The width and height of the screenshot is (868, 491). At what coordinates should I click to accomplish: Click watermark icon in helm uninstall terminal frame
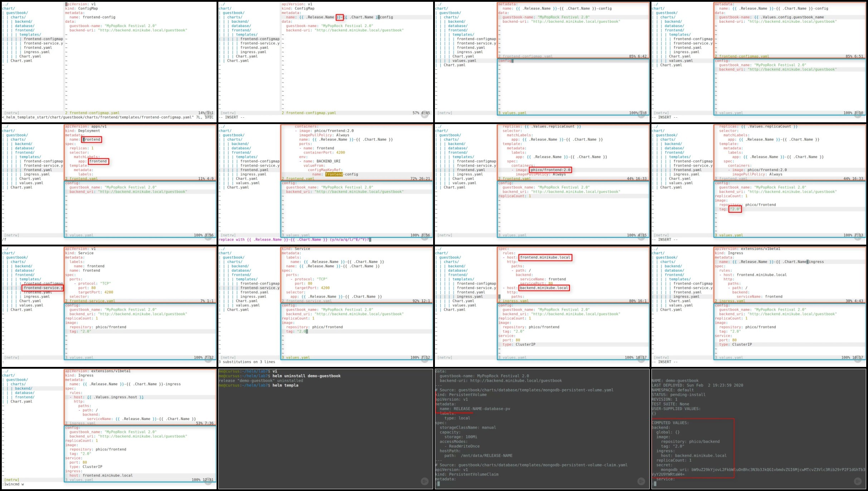click(425, 481)
